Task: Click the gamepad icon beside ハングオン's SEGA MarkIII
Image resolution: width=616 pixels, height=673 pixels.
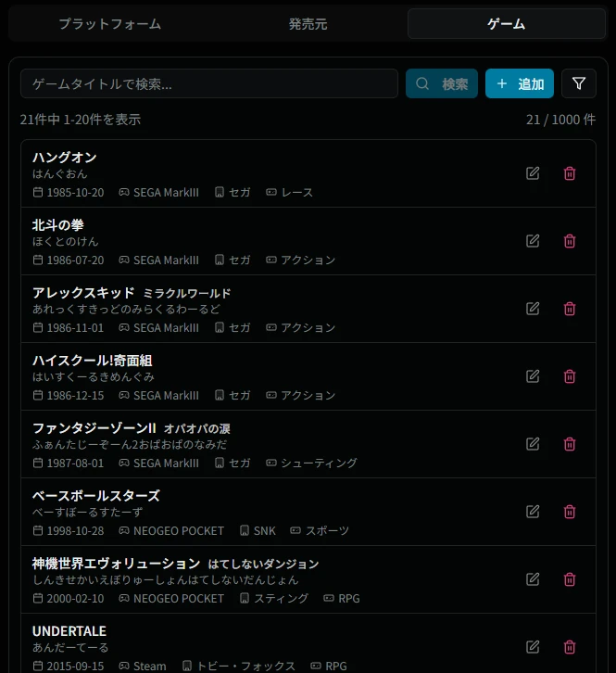Action: (x=124, y=192)
